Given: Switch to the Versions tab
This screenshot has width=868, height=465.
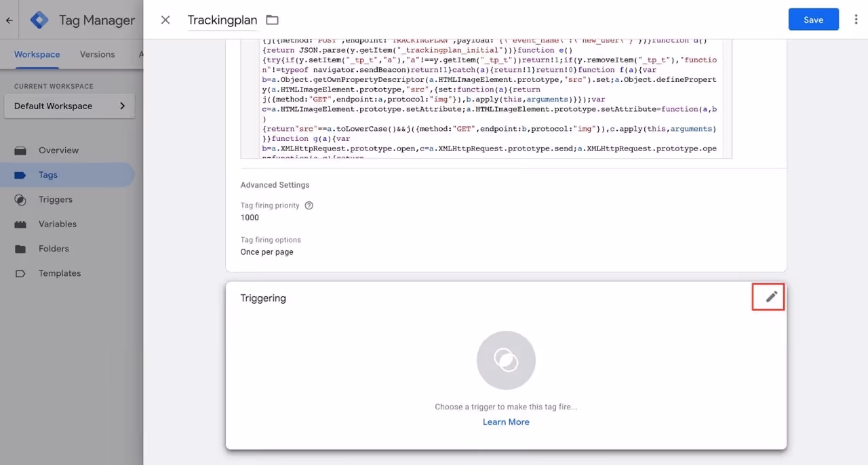Looking at the screenshot, I should click(x=97, y=54).
